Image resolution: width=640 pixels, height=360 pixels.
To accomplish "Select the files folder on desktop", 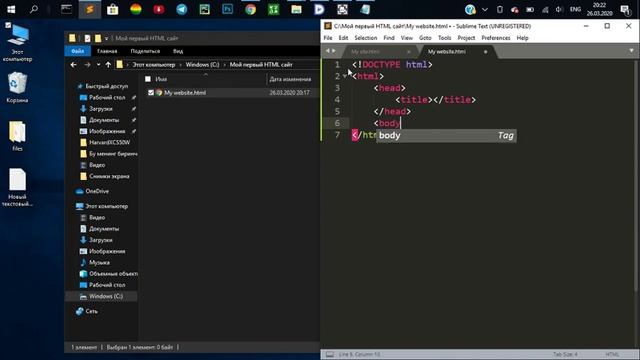I will click(17, 136).
